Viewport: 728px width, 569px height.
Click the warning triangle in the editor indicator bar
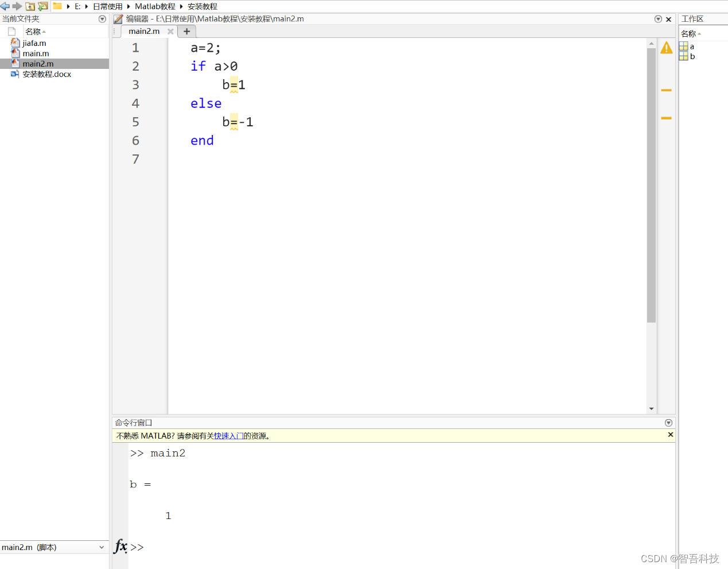[x=666, y=48]
